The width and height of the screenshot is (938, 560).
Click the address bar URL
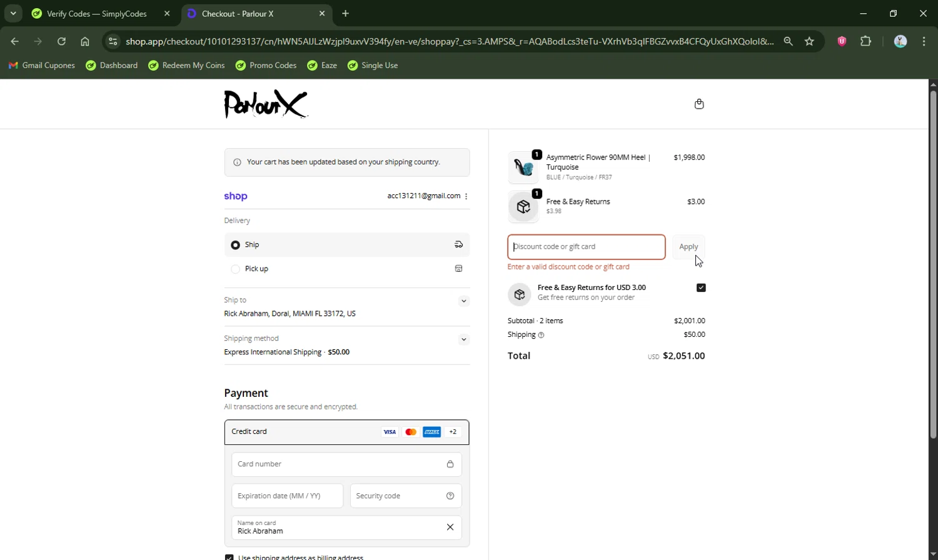click(x=449, y=41)
